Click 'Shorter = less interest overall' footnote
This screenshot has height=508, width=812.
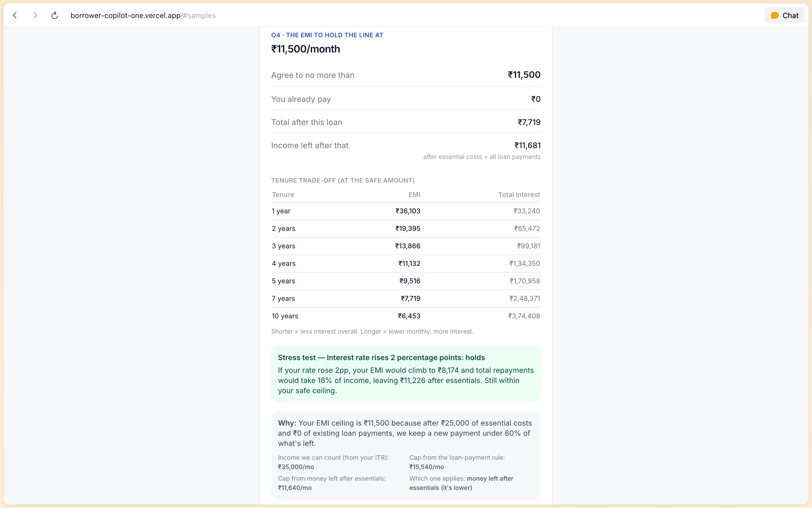pos(372,332)
